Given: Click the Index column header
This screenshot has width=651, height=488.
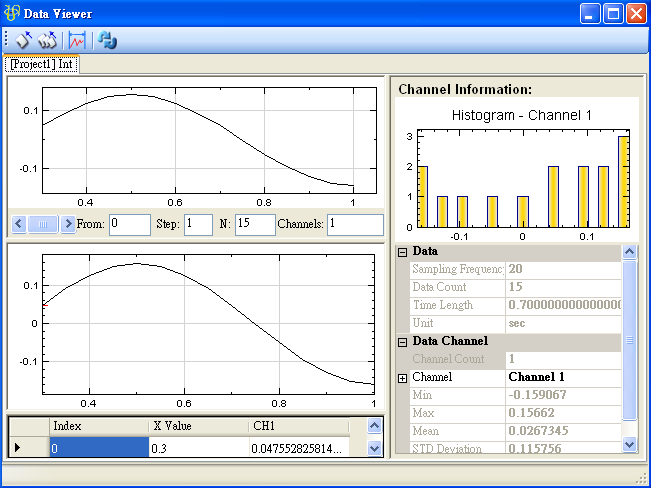Looking at the screenshot, I should coord(99,427).
